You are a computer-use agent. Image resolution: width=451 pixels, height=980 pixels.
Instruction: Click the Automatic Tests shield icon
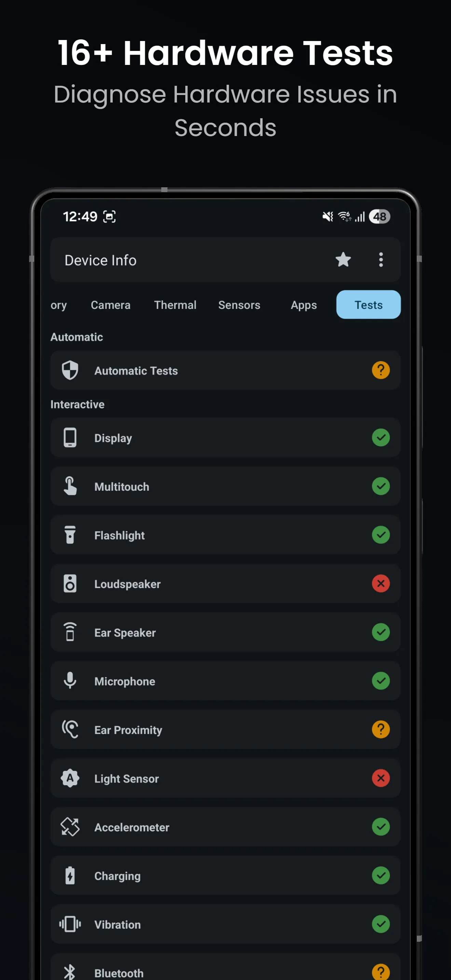pos(70,370)
